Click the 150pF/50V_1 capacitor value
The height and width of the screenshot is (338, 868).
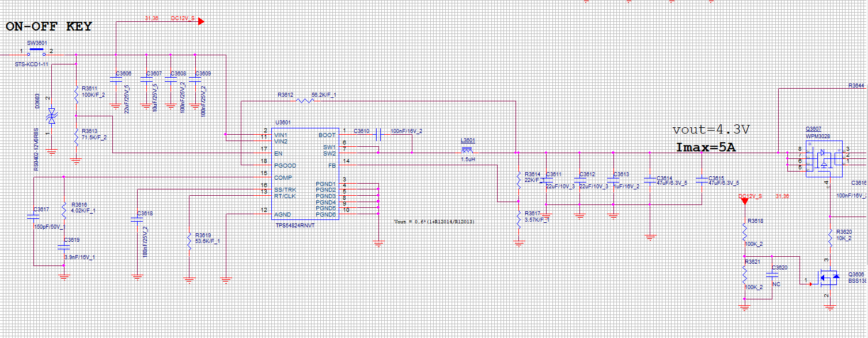pyautogui.click(x=50, y=227)
